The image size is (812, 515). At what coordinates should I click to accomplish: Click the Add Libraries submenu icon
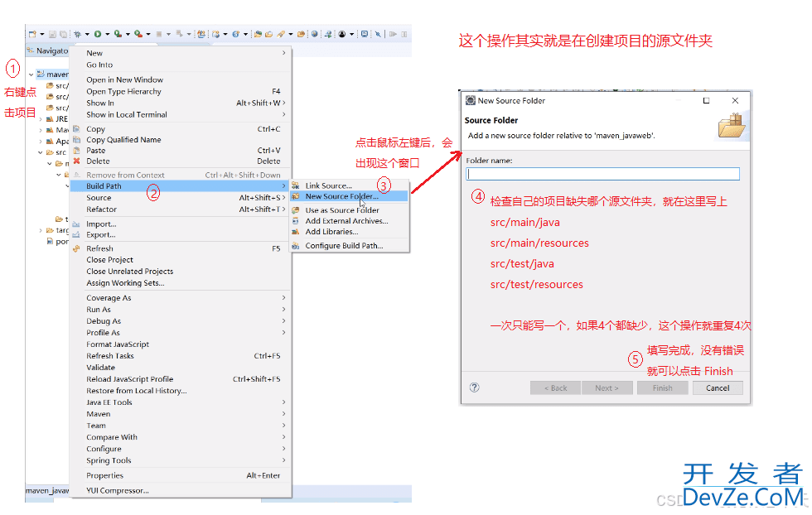coord(295,231)
